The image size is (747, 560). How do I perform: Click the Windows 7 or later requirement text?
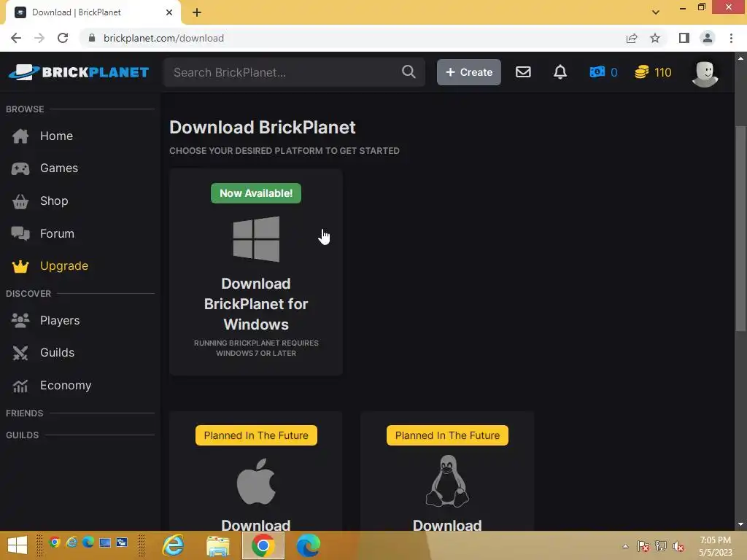[256, 348]
